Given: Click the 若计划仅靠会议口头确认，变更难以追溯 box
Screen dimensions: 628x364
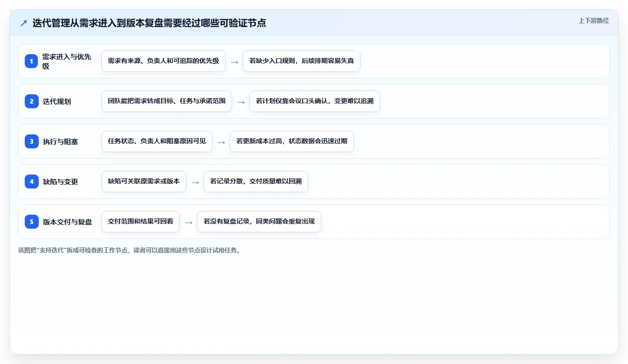Looking at the screenshot, I should pos(315,101).
